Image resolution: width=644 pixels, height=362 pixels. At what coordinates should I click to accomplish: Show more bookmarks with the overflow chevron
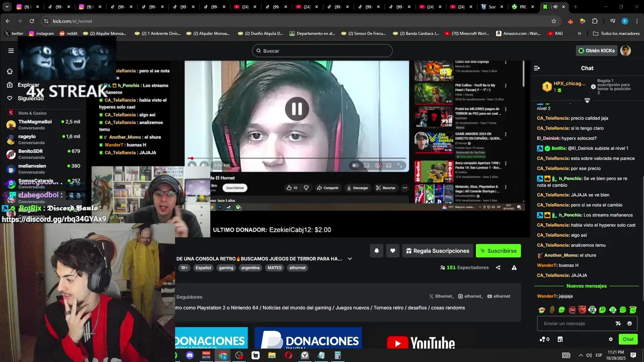(x=579, y=34)
